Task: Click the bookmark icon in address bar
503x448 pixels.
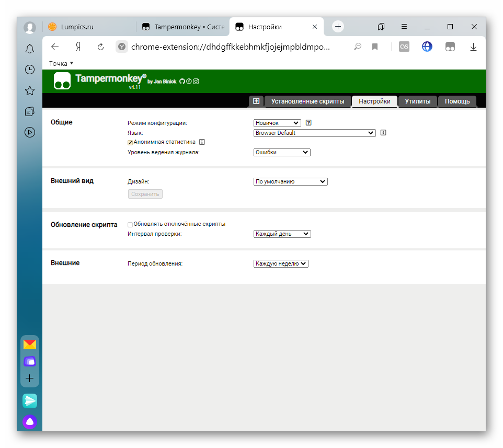Action: tap(375, 47)
